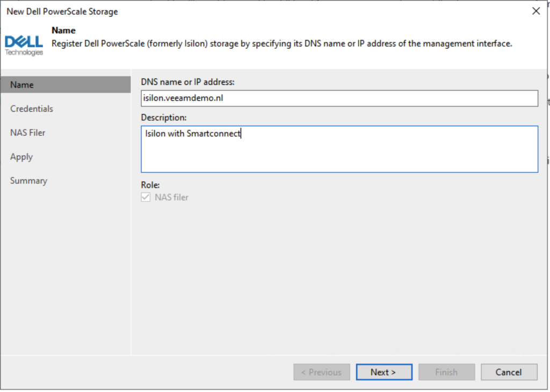Image resolution: width=550 pixels, height=392 pixels.
Task: Click the 'DNS name or IP address:' label
Action: 188,82
